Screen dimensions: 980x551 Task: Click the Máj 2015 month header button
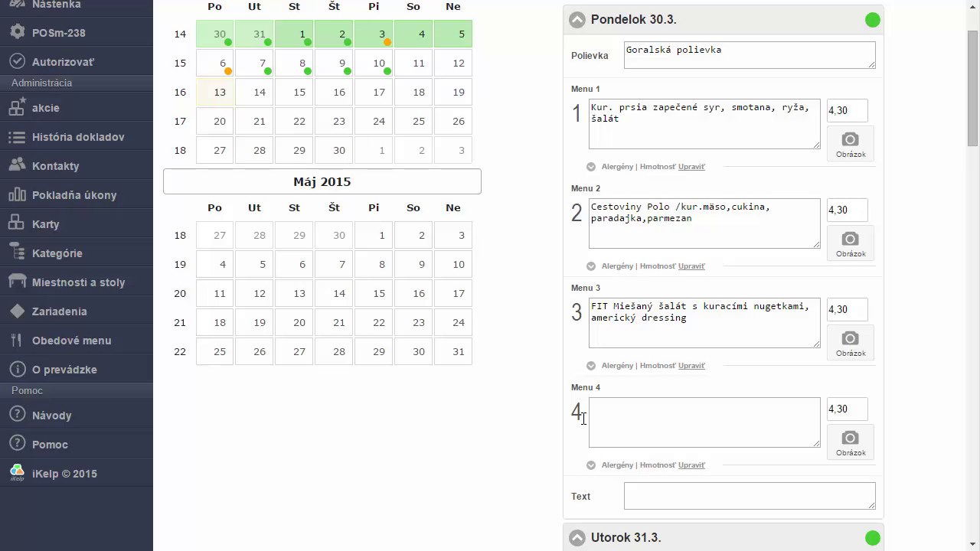tap(322, 181)
